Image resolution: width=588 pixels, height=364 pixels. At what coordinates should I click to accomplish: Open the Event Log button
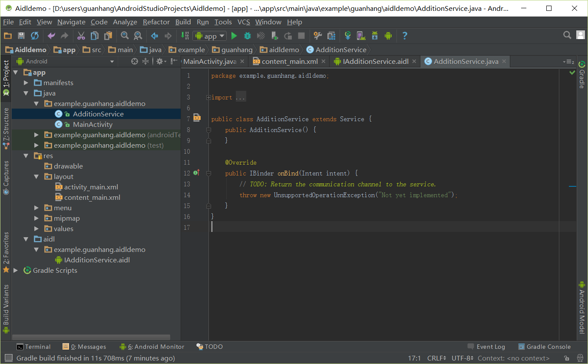pyautogui.click(x=486, y=347)
